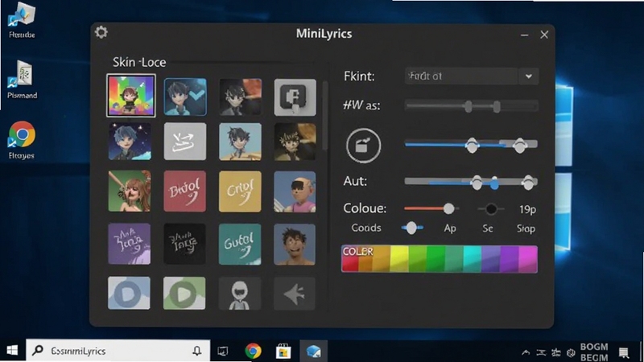Image resolution: width=644 pixels, height=362 pixels.
Task: Choose the yellow 'Criol' skin tile
Action: click(x=240, y=191)
